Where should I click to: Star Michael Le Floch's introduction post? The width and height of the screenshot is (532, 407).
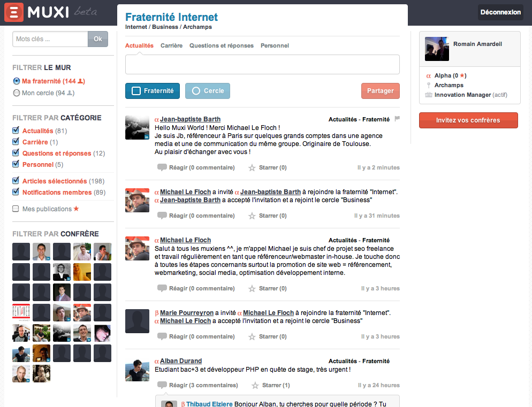coord(252,289)
